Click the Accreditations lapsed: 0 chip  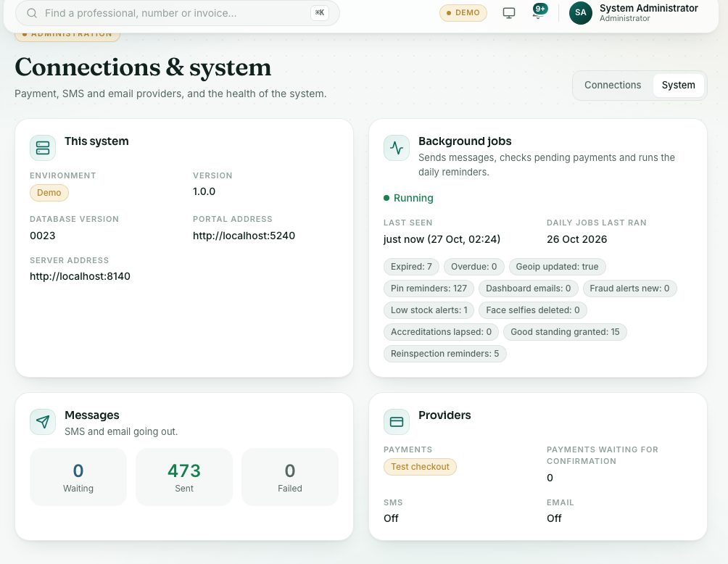(x=441, y=332)
